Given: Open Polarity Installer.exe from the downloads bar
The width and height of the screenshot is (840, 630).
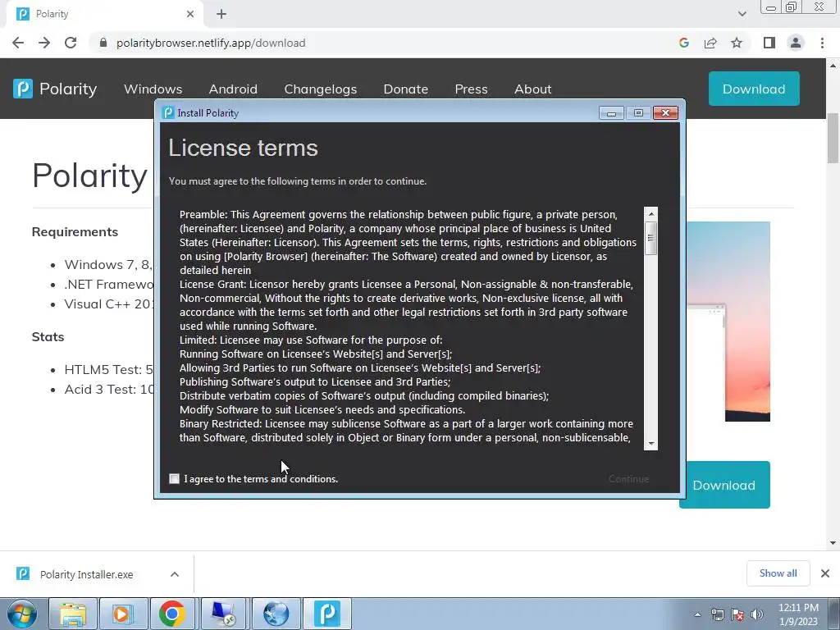Looking at the screenshot, I should [x=86, y=574].
